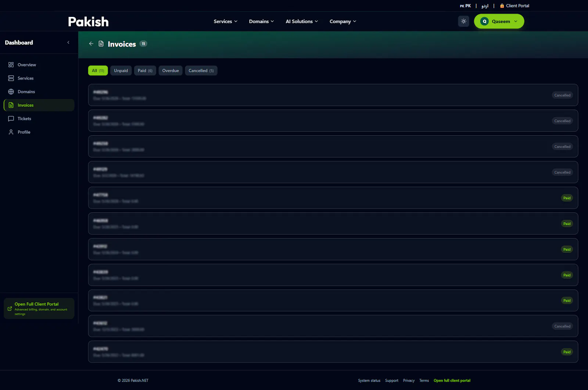Collapse the Dashboard sidebar chevron
The width and height of the screenshot is (588, 390).
[68, 43]
